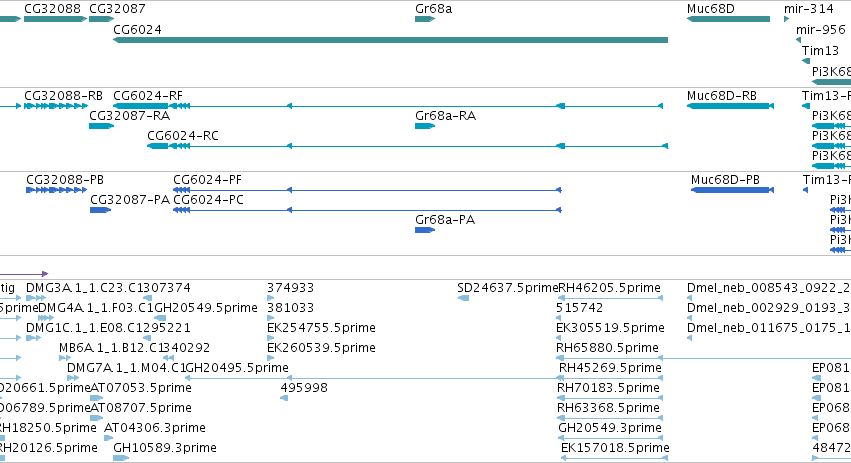This screenshot has width=851, height=463.
Task: Open the SD24637.5prime EST label
Action: tap(507, 288)
